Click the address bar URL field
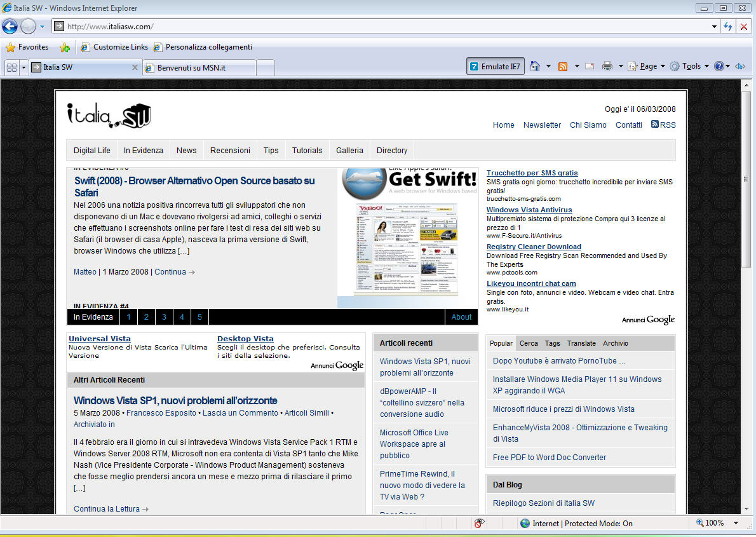756x537 pixels. click(381, 27)
